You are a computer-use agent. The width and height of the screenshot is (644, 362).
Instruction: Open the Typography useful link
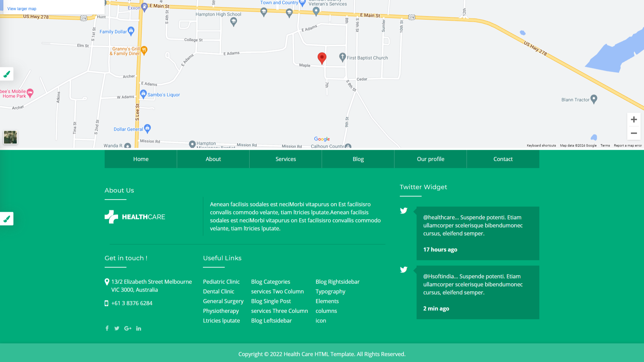point(330,292)
